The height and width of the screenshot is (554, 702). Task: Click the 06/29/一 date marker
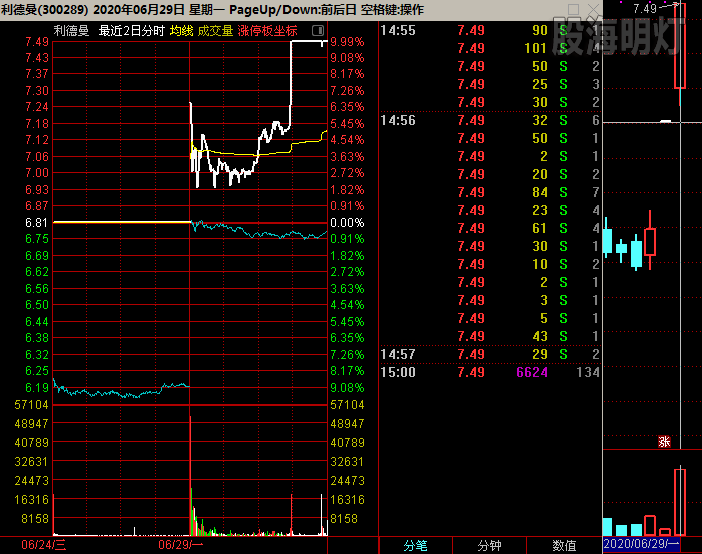(180, 545)
